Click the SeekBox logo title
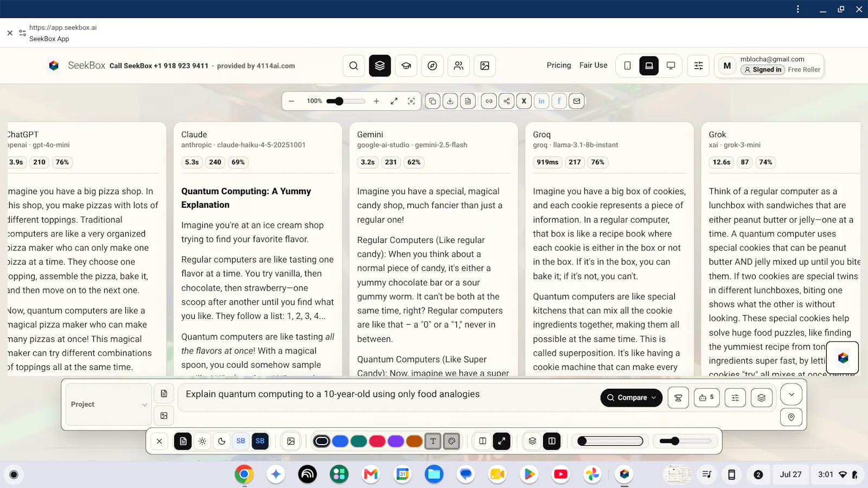Image resolution: width=868 pixels, height=488 pixels. pos(86,65)
